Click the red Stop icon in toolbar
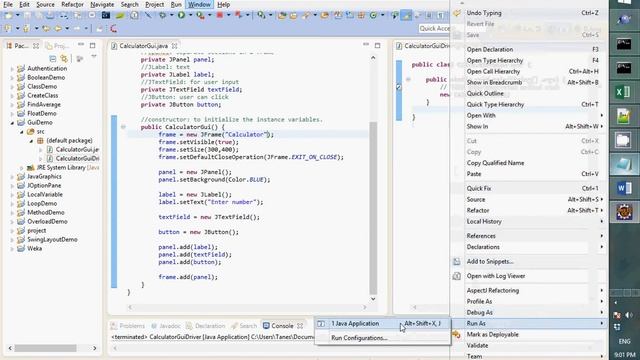640x360 pixels. [220, 16]
